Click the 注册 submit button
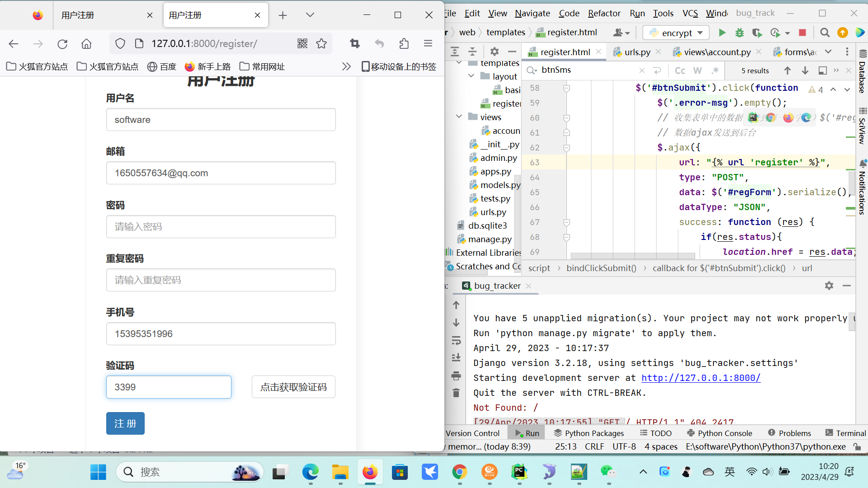This screenshot has width=868, height=488. click(125, 423)
